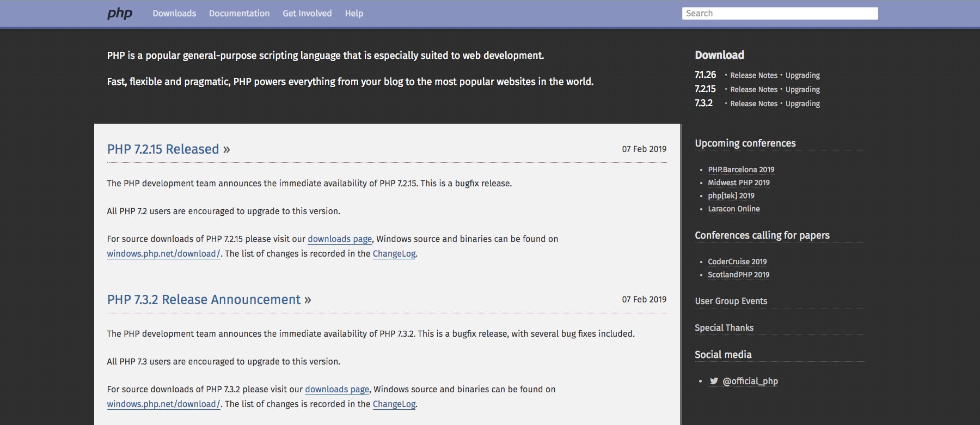
Task: Visit the PHP.Barcelona 2019 conference link
Action: (x=741, y=169)
